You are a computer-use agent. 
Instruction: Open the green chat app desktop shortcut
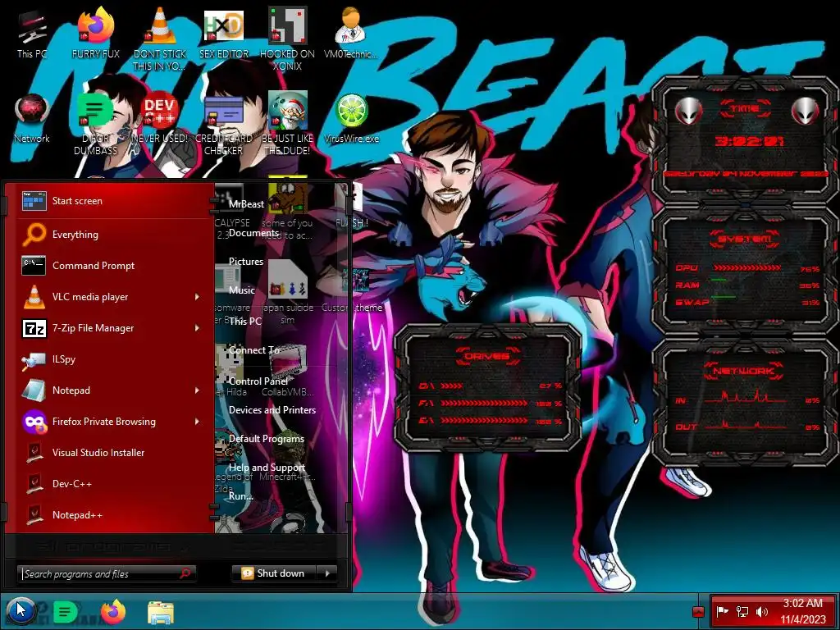95,125
